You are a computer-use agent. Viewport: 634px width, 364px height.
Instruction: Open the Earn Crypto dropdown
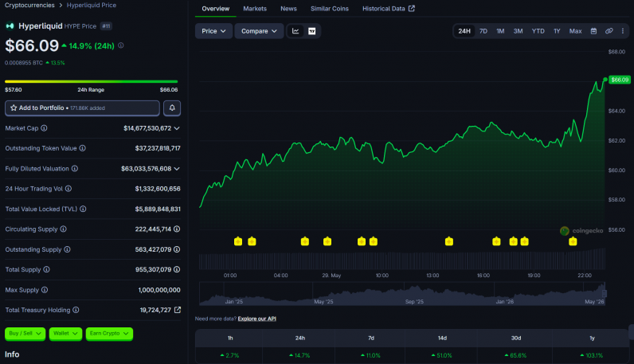click(x=109, y=334)
